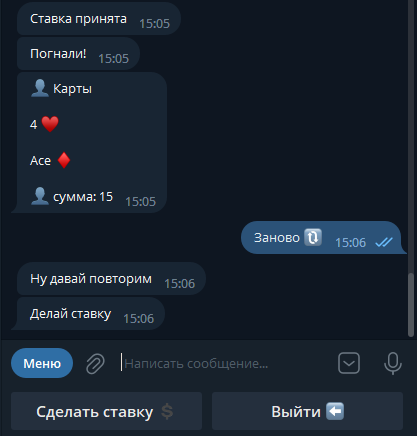Click the Выйти button

click(x=307, y=411)
